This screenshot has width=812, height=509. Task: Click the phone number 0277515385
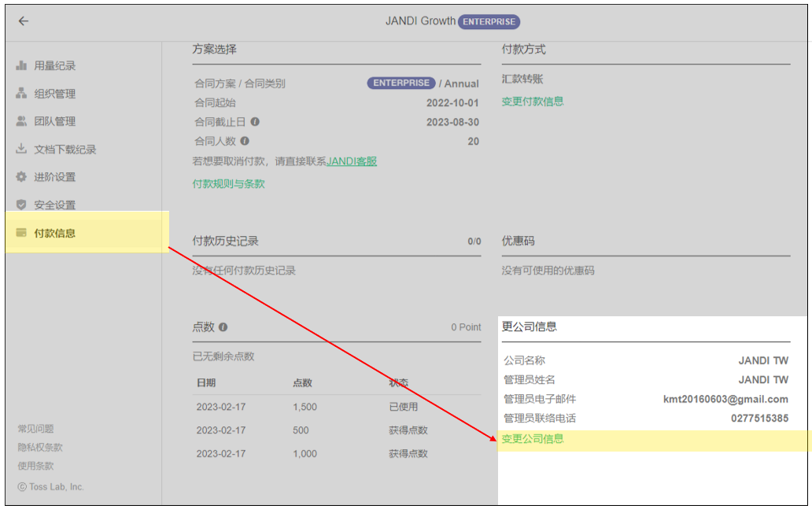click(x=760, y=419)
